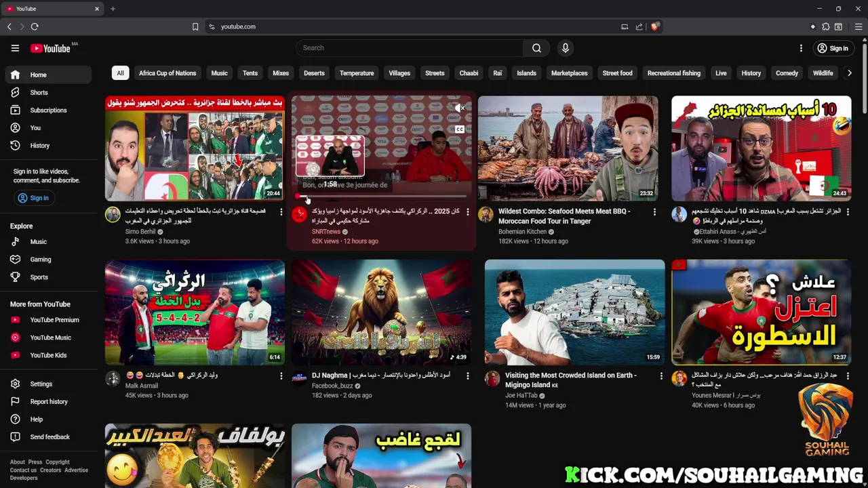Toggle mute on the previewing video
The image size is (868, 488).
pyautogui.click(x=460, y=108)
